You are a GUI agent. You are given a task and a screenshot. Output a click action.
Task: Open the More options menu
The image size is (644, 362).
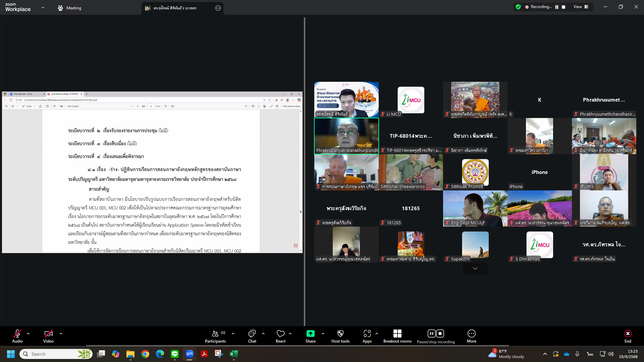(471, 336)
